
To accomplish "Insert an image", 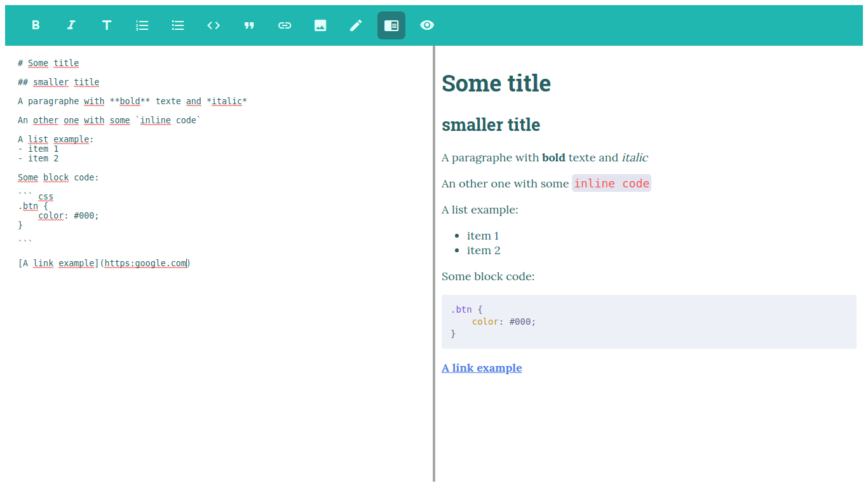I will [320, 25].
